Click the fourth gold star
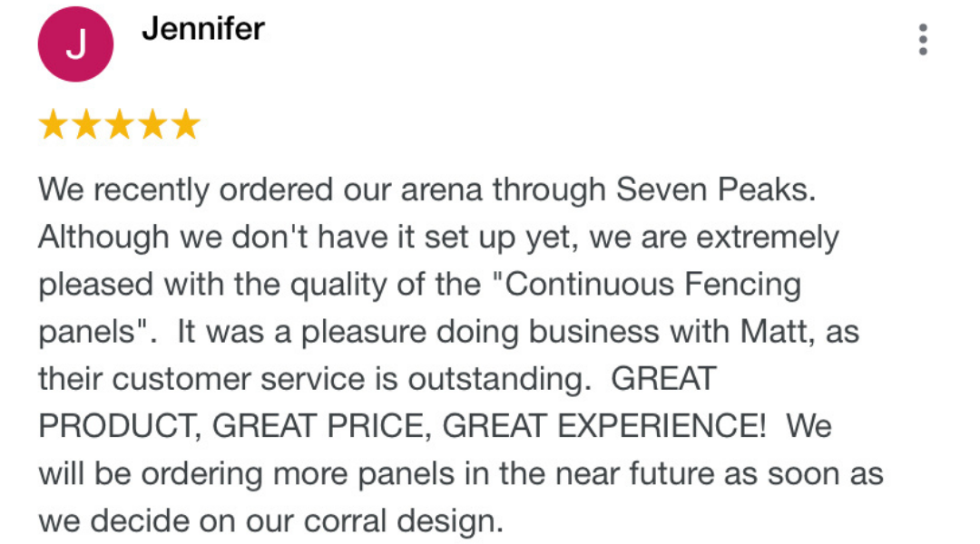The height and width of the screenshot is (544, 980). click(x=152, y=124)
